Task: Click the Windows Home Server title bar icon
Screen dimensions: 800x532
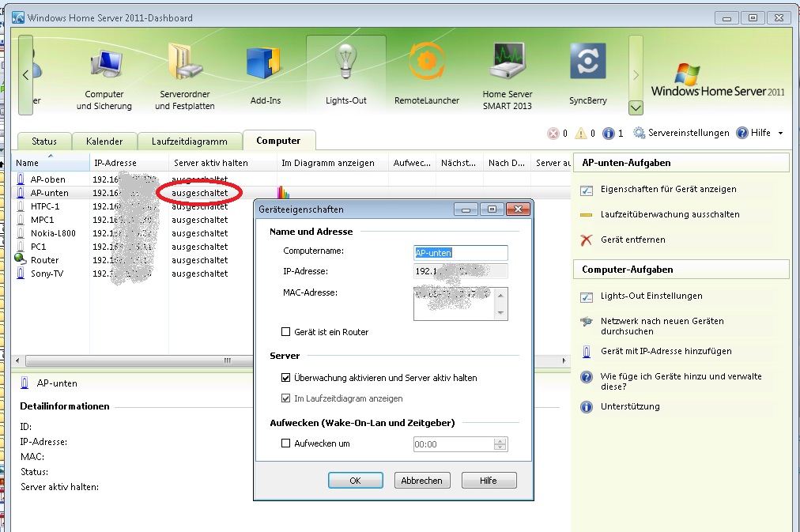Action: pos(18,18)
